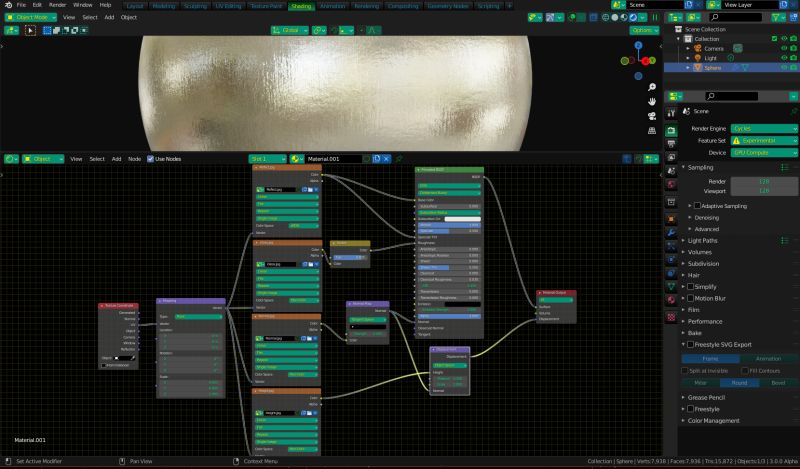The height and width of the screenshot is (469, 800).
Task: Select solid viewport shading mode
Action: pos(615,17)
